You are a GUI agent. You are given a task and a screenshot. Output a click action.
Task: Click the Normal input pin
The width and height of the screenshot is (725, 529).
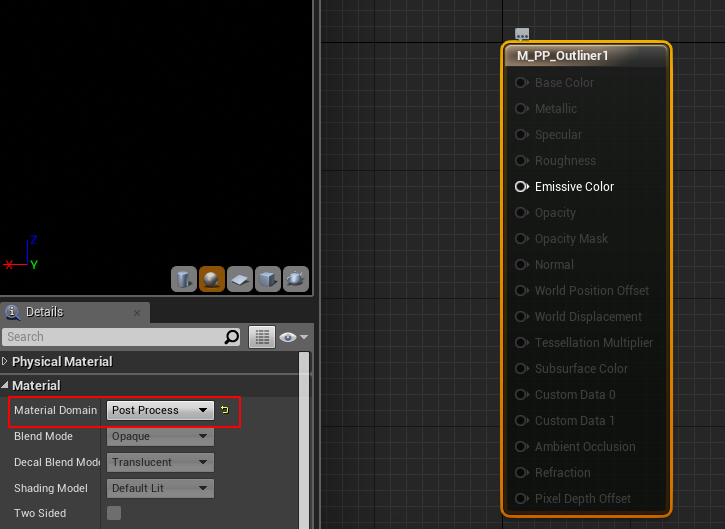point(522,264)
